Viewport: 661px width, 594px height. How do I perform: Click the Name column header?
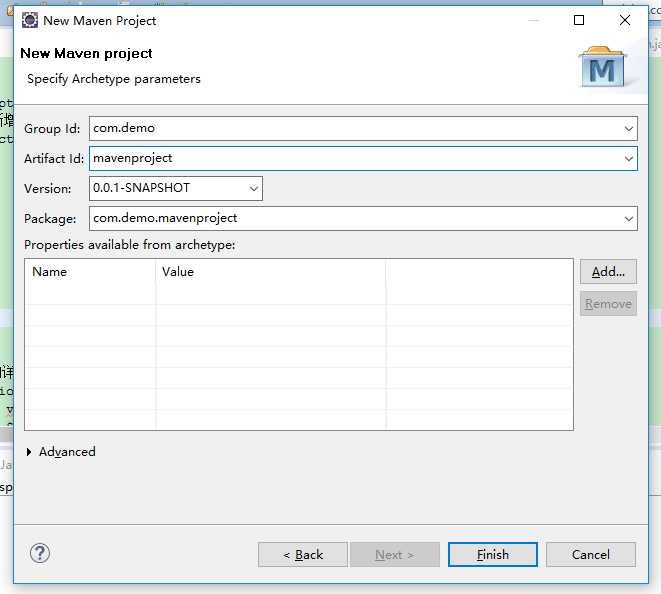pyautogui.click(x=90, y=272)
